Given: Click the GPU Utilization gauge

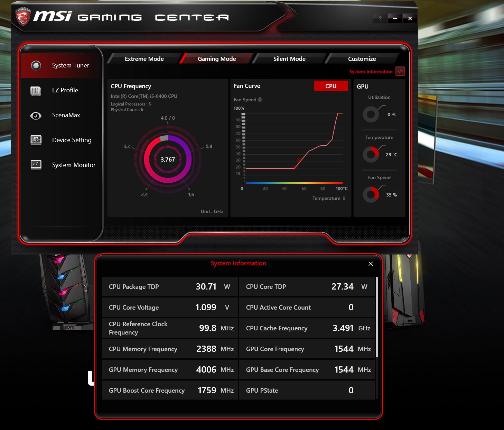Looking at the screenshot, I should (371, 114).
